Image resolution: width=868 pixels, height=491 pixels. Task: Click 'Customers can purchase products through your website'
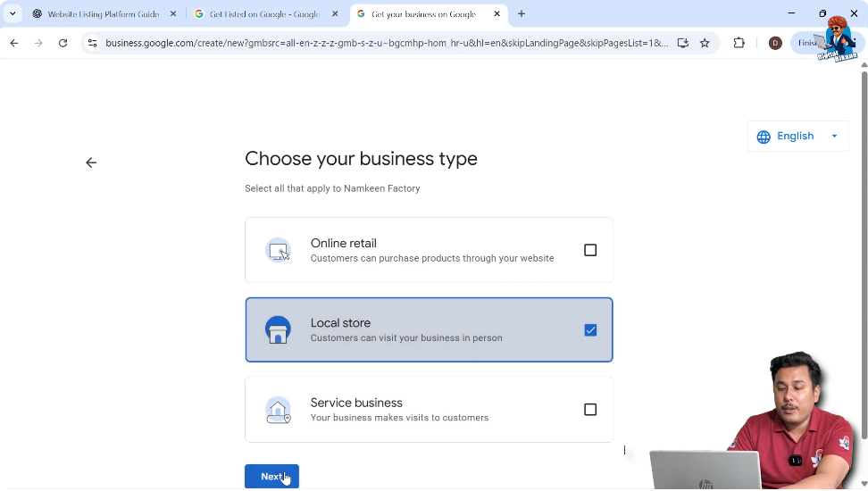pos(432,258)
